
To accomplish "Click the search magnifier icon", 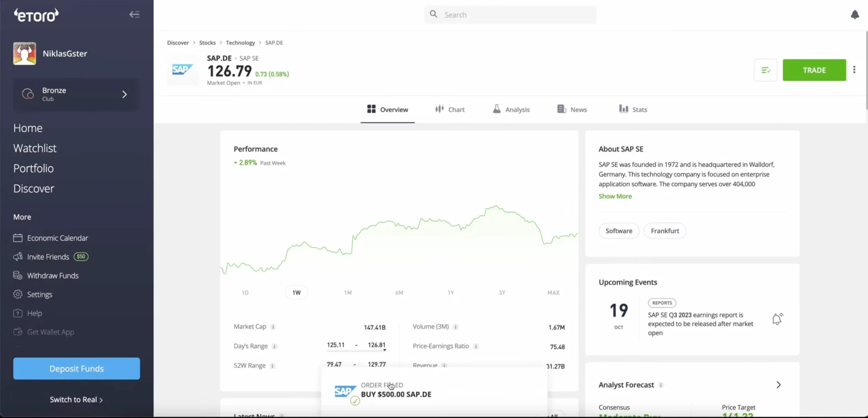I will click(433, 14).
